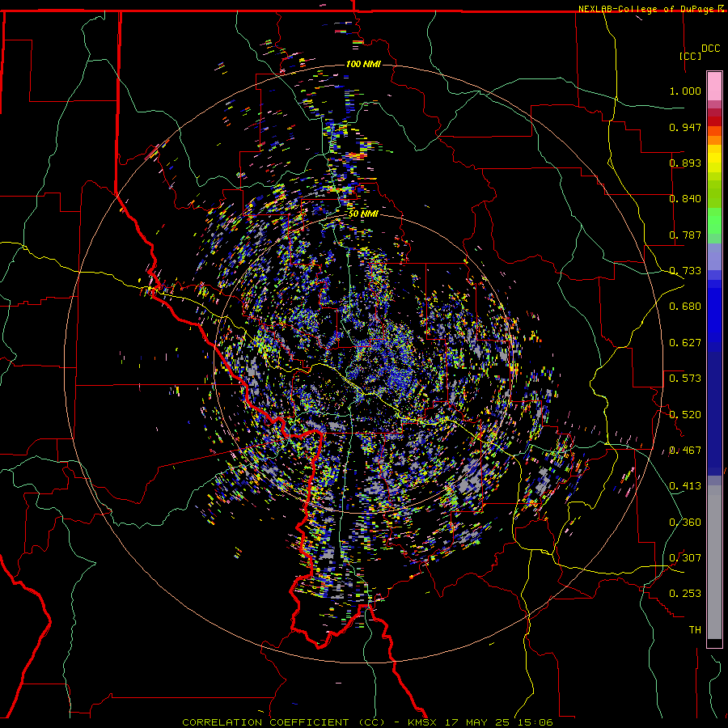728x728 pixels.
Task: Select the 0.680 legend value
Action: (685, 307)
